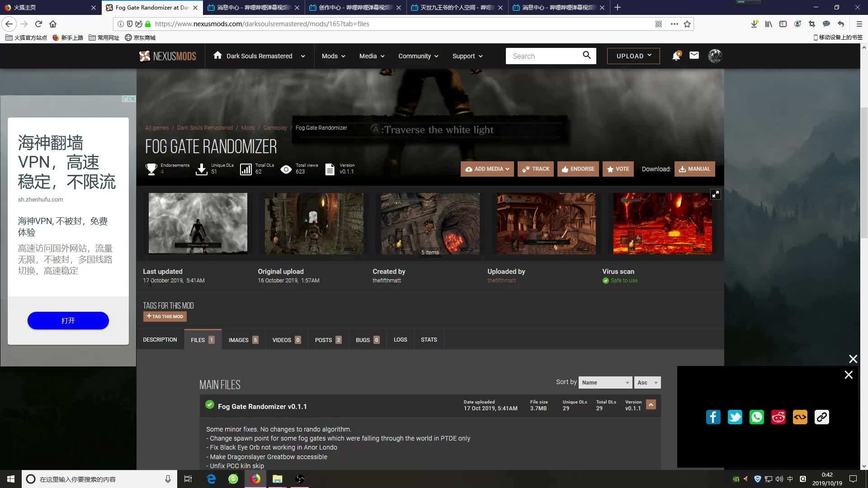This screenshot has height=488, width=868.
Task: Open File Explorer from taskbar
Action: (x=277, y=479)
